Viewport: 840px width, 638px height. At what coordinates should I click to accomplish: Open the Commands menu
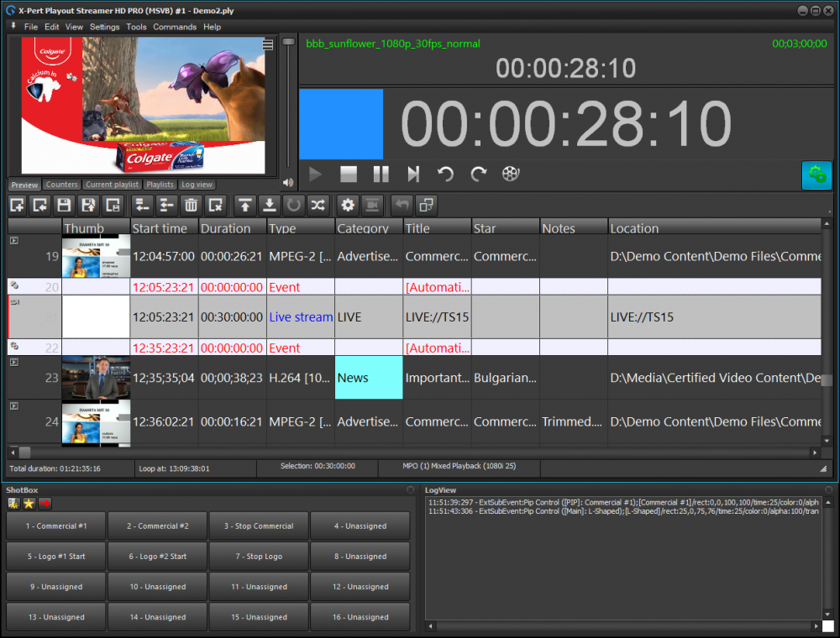[x=175, y=27]
